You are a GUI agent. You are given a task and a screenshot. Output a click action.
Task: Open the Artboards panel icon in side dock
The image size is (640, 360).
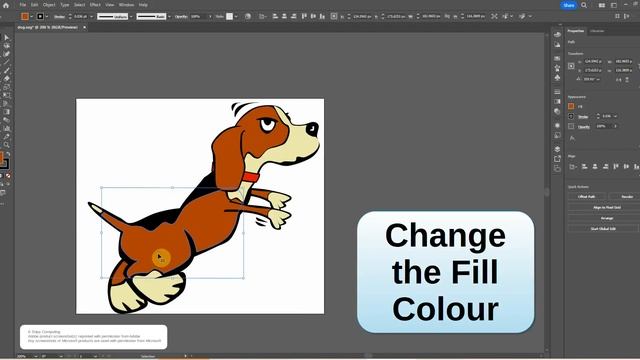tap(558, 168)
